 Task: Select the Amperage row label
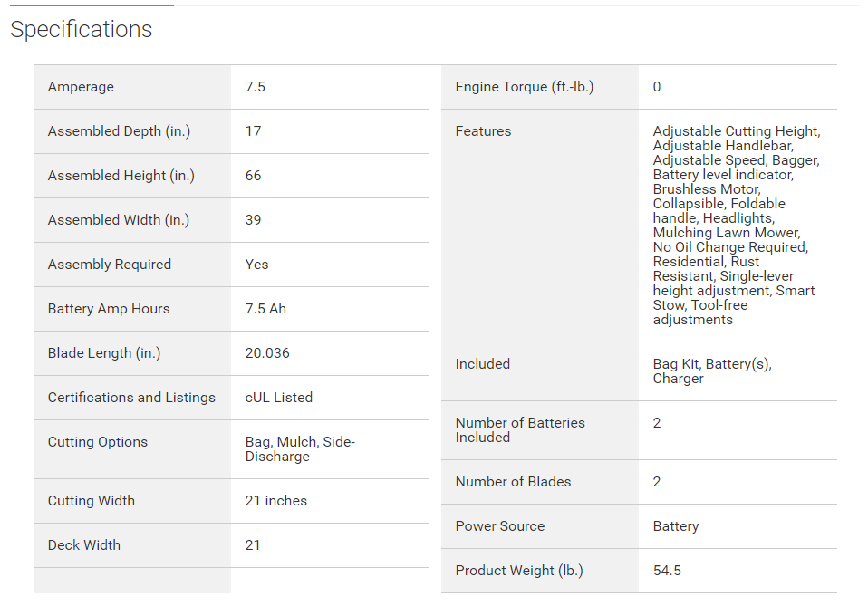[81, 87]
